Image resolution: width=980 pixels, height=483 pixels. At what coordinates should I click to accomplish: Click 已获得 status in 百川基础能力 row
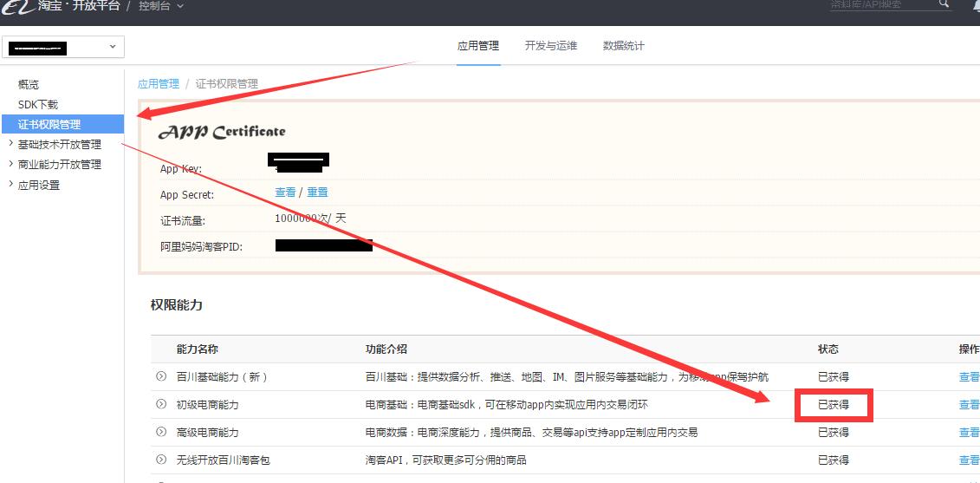[834, 376]
